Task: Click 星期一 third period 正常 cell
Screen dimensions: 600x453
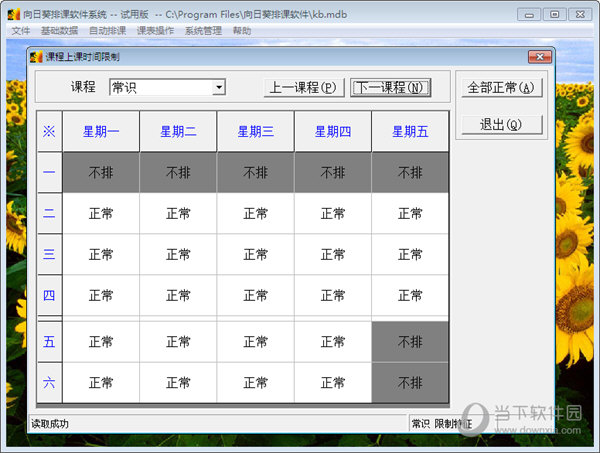Action: (x=101, y=254)
